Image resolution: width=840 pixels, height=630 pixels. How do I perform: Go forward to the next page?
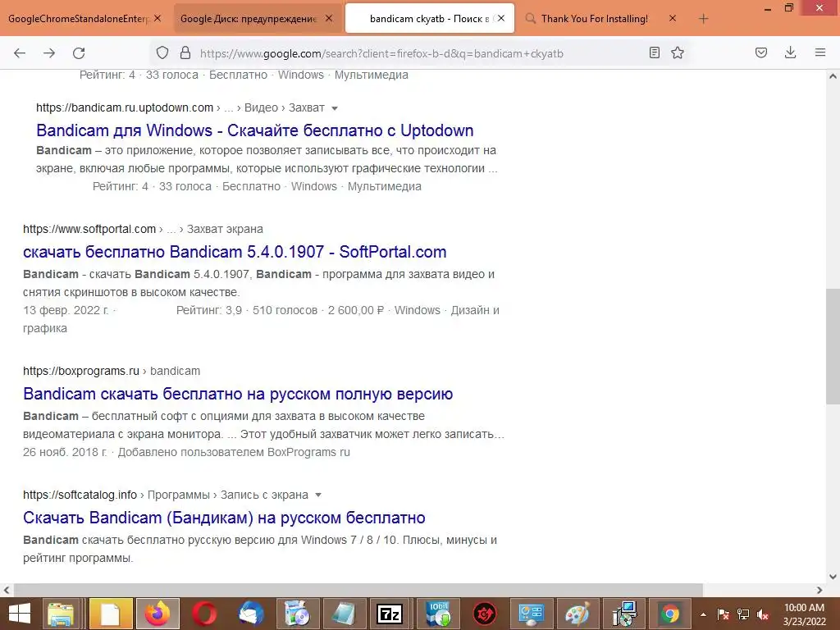tap(49, 53)
